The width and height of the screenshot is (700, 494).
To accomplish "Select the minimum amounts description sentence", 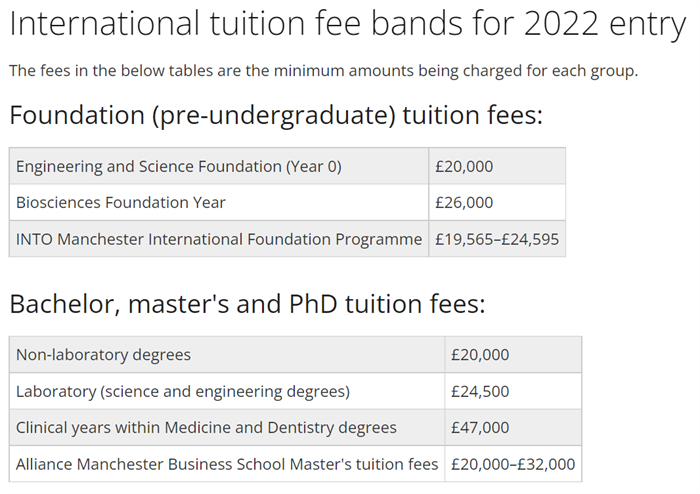I will point(324,71).
